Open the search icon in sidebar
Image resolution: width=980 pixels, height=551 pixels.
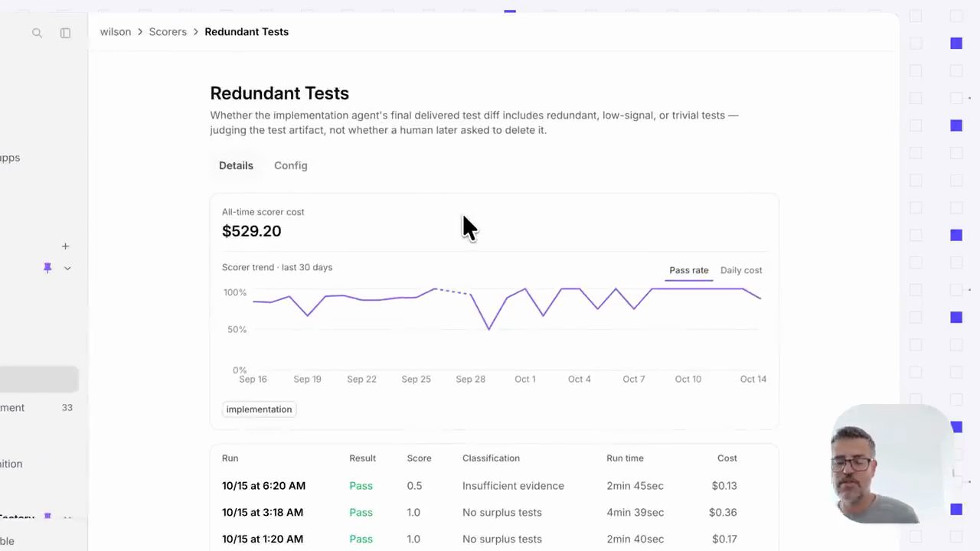pyautogui.click(x=37, y=33)
